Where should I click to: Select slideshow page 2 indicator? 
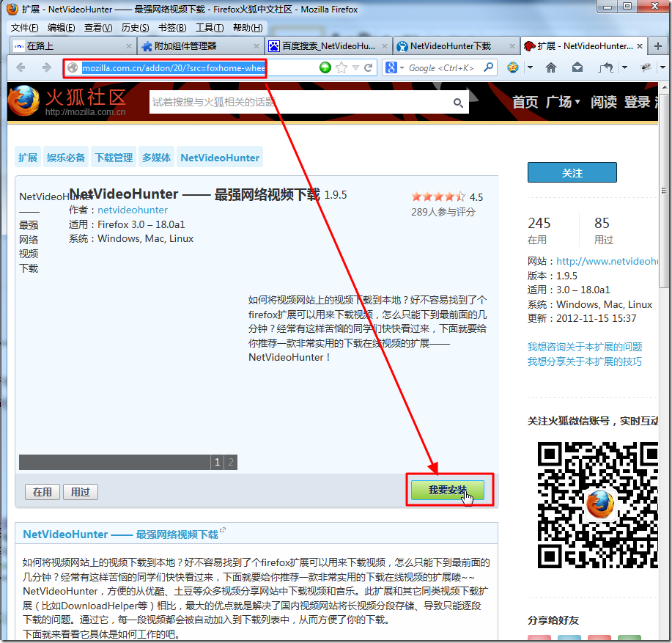coord(231,462)
